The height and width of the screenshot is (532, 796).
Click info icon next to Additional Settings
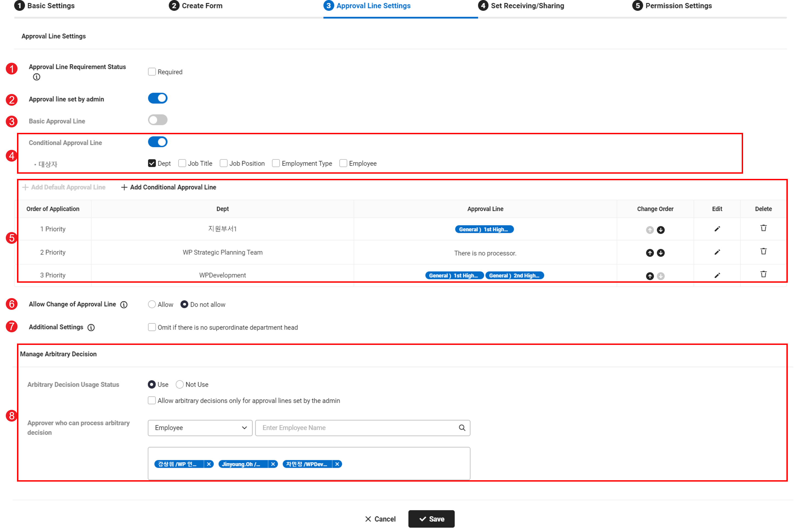91,327
